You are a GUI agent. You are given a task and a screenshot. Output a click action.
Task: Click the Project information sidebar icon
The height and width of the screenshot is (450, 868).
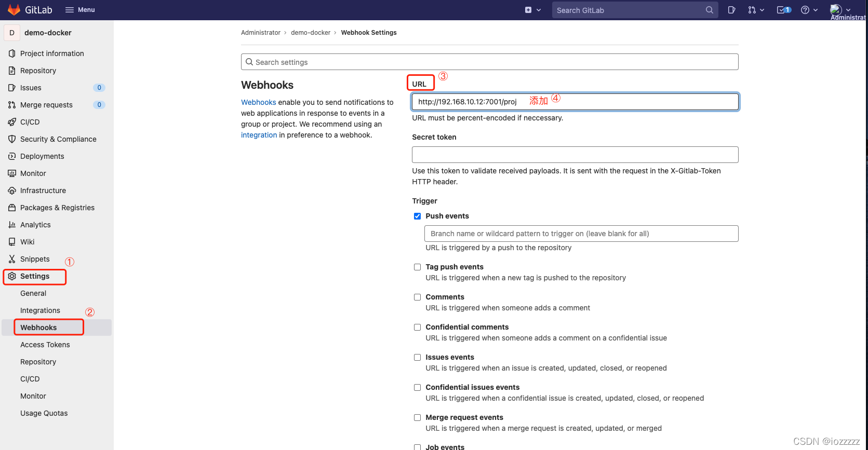tap(12, 53)
